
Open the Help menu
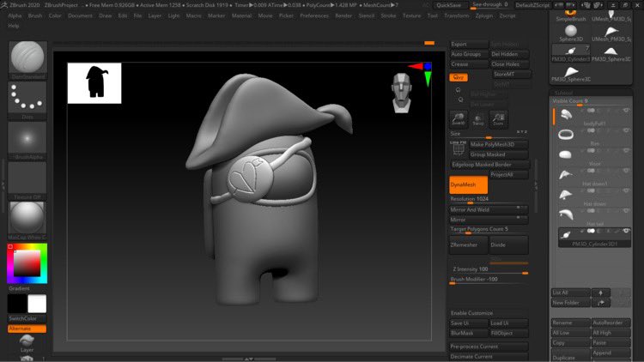coord(14,26)
